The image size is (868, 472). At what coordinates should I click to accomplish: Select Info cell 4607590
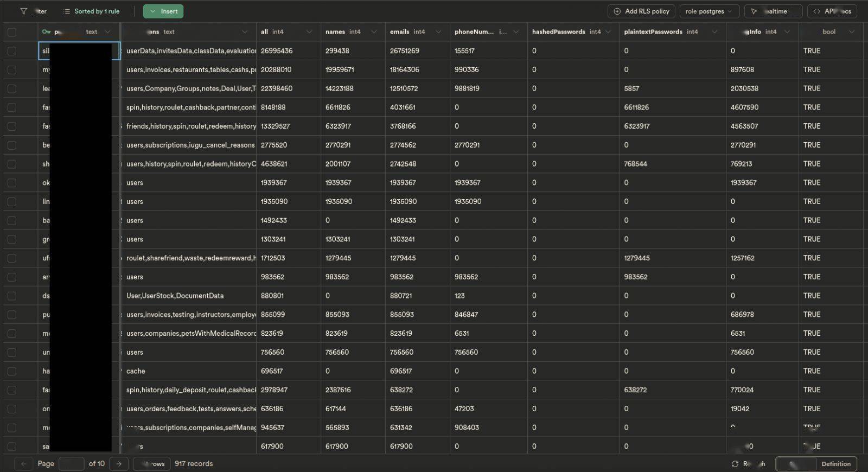[763, 107]
